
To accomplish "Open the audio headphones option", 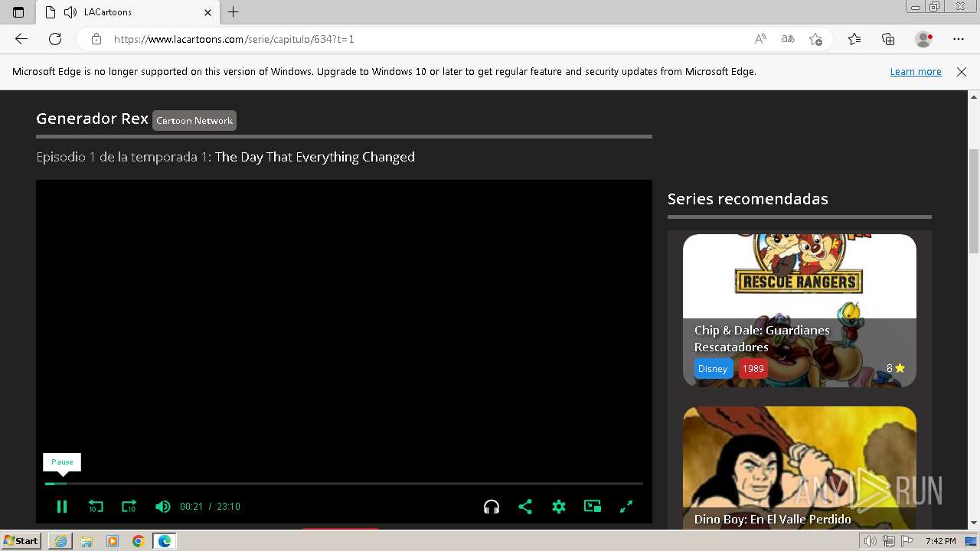I will (x=492, y=507).
